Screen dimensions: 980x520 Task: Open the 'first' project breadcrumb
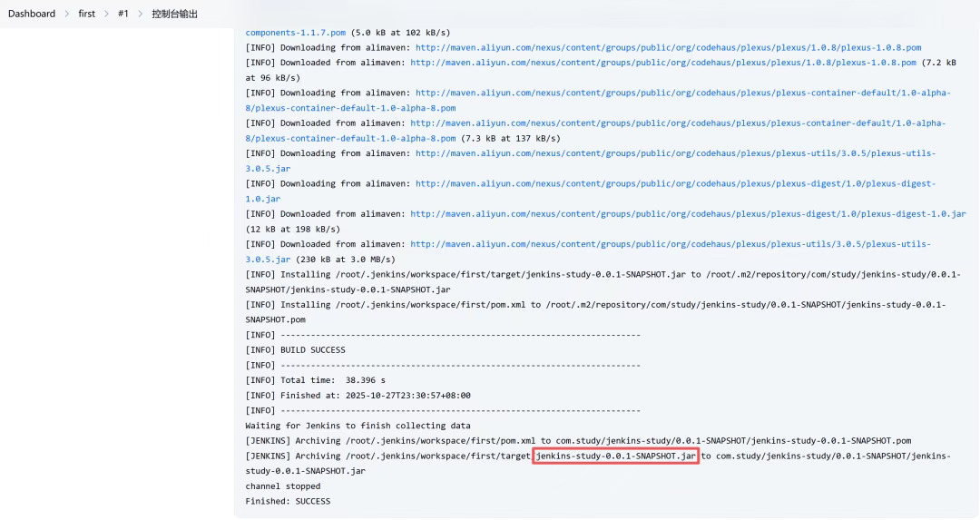click(x=87, y=14)
